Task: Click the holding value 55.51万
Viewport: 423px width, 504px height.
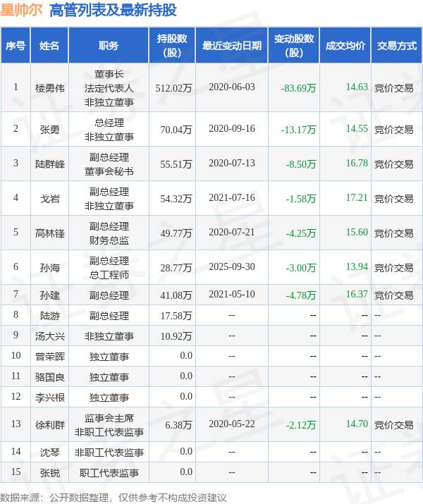Action: point(176,164)
